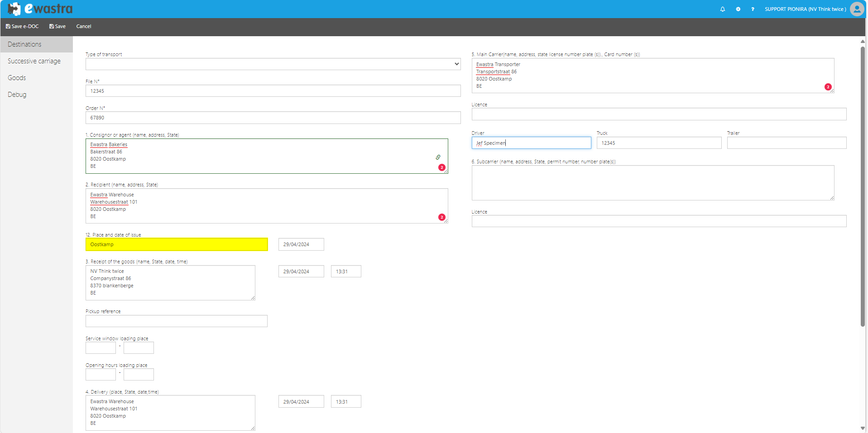
Task: Click red badge in Consignor field
Action: [x=442, y=167]
